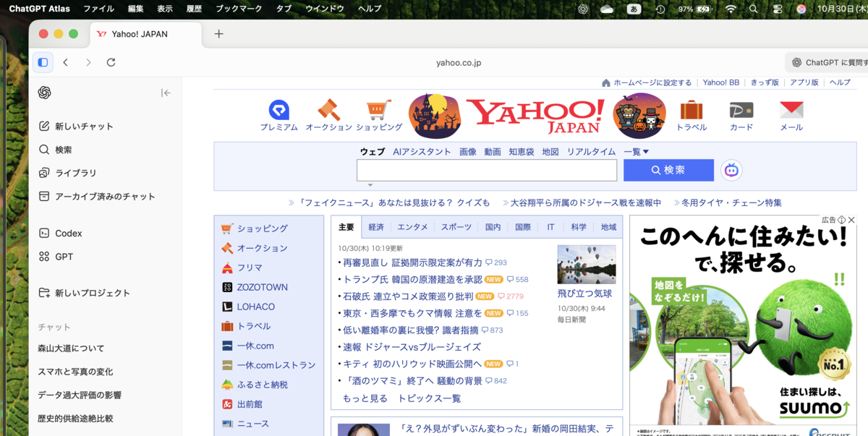This screenshot has width=868, height=436.
Task: Start 新しいチャット in sidebar
Action: tap(77, 126)
